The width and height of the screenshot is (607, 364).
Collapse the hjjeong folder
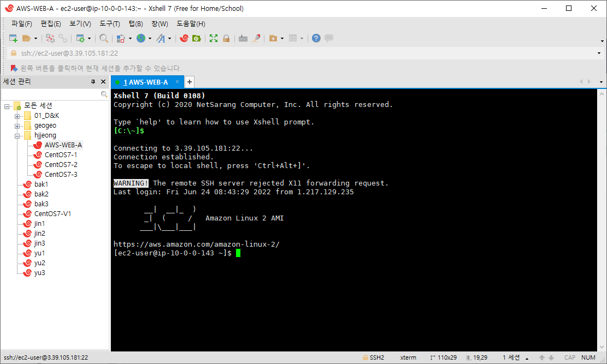coord(17,136)
